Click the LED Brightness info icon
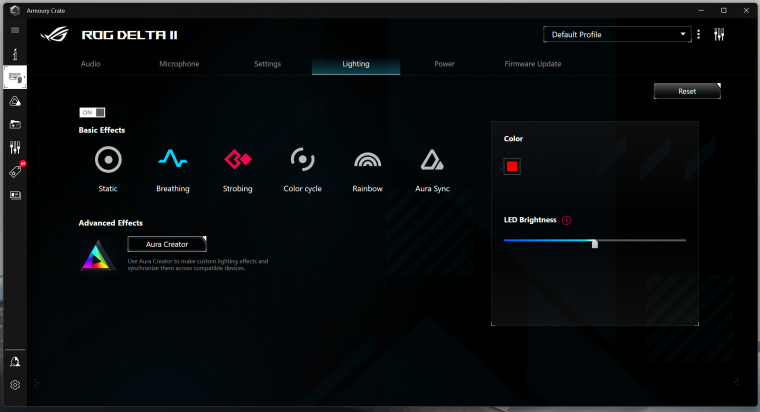The image size is (760, 412). pos(566,220)
